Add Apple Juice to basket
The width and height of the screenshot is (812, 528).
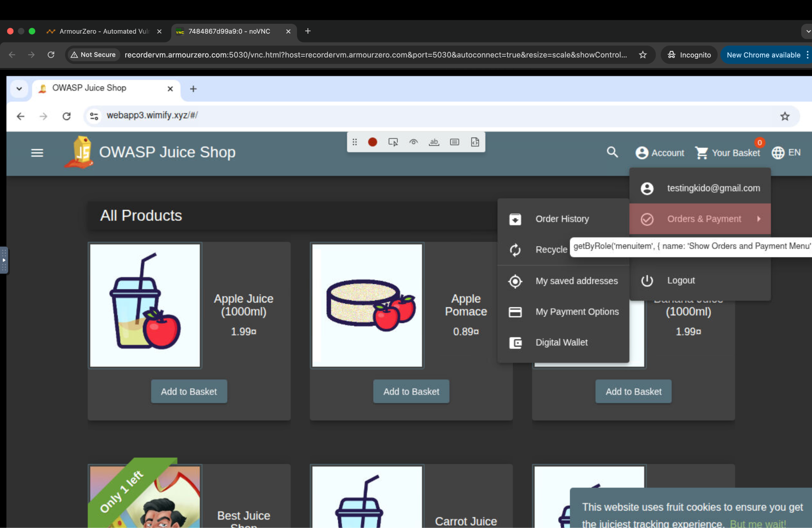189,392
